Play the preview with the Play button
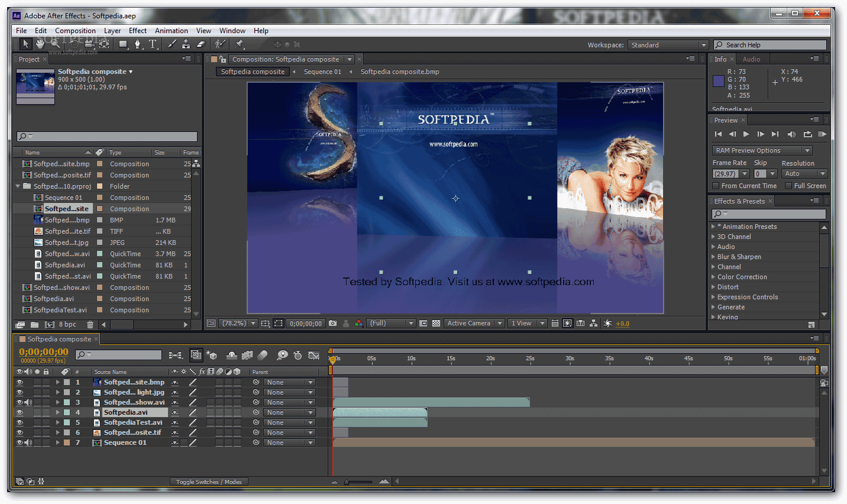 click(746, 134)
